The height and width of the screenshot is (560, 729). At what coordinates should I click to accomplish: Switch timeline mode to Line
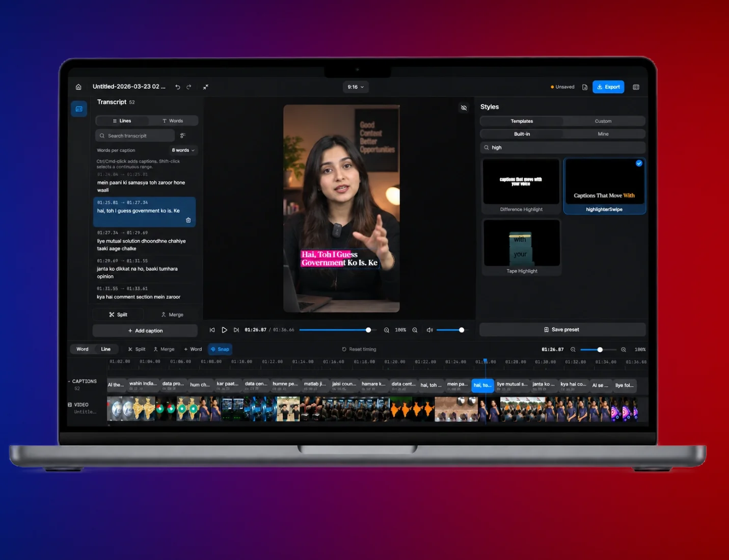[x=106, y=349]
